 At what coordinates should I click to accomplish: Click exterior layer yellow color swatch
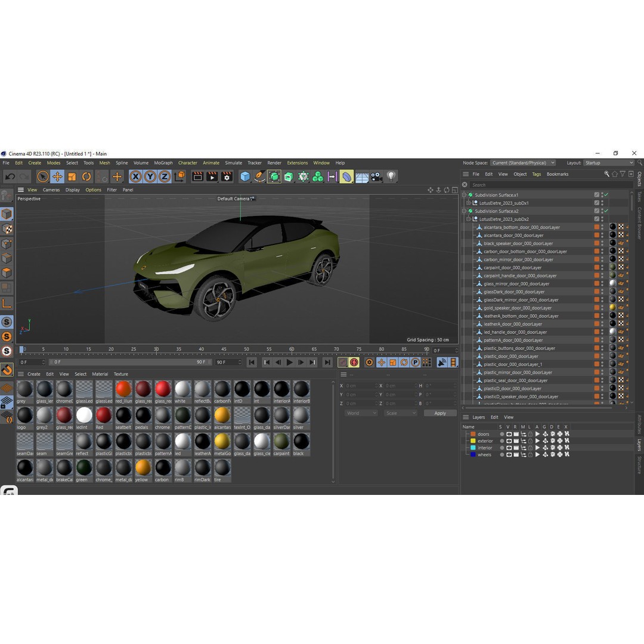473,441
